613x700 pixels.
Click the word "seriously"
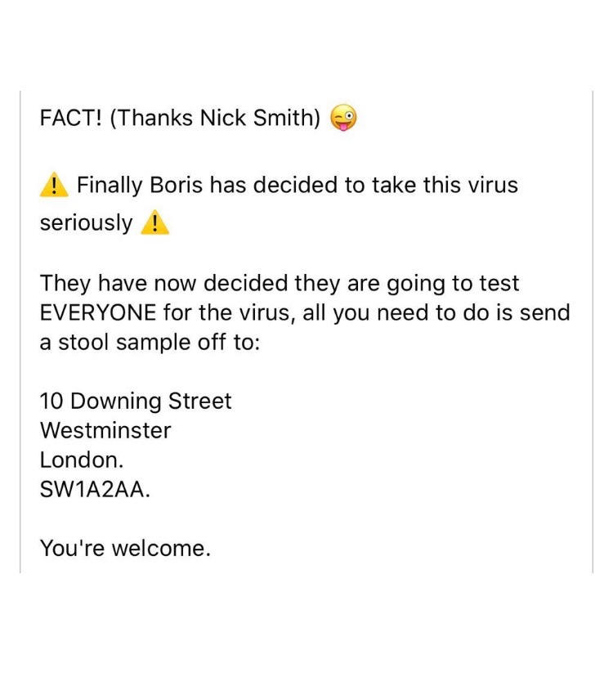pyautogui.click(x=86, y=223)
